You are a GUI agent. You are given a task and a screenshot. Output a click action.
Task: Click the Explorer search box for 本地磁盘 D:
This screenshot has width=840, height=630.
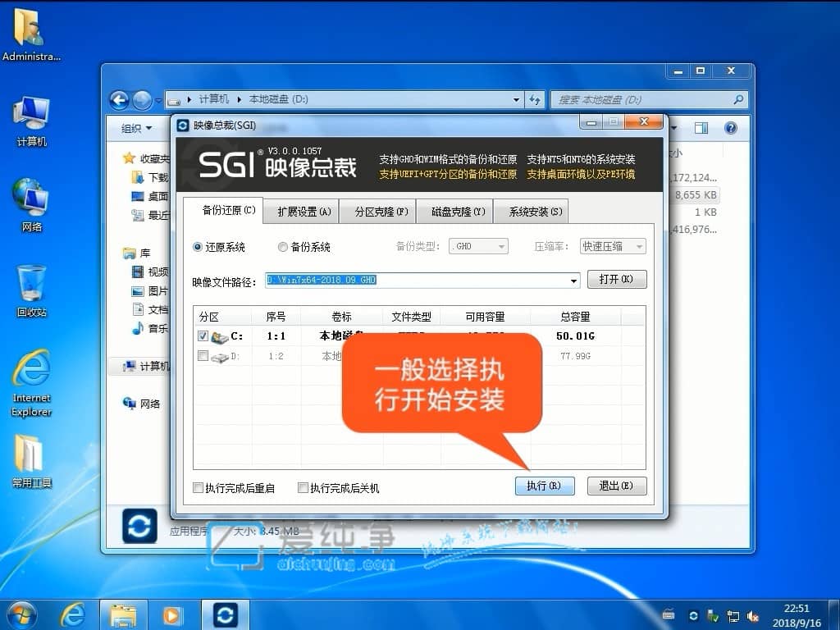[648, 99]
